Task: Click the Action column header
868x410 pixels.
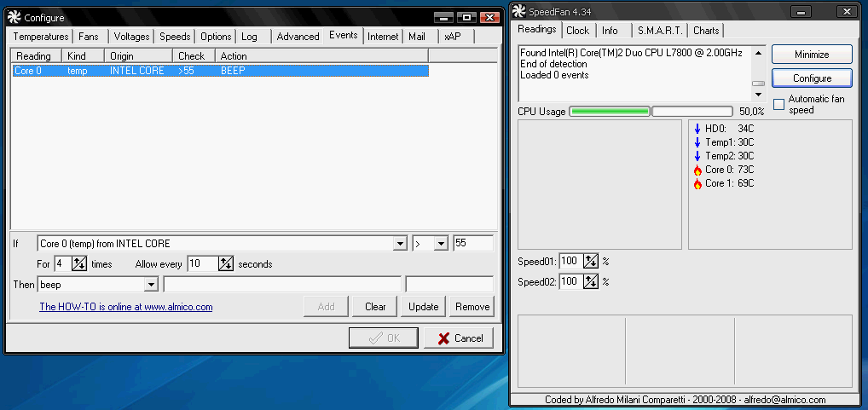Action: tap(321, 56)
